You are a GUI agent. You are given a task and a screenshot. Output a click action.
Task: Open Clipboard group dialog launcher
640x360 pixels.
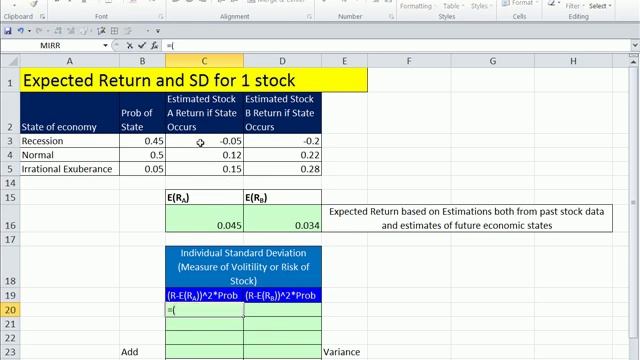click(42, 17)
